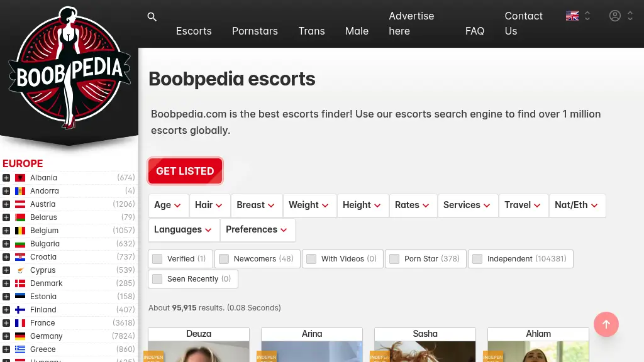Screen dimensions: 644x362
Task: Expand the Austria plus icon
Action: [x=6, y=204]
